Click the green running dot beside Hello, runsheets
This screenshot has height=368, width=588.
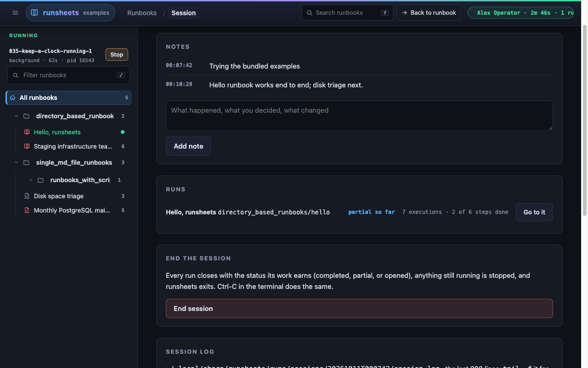point(123,132)
